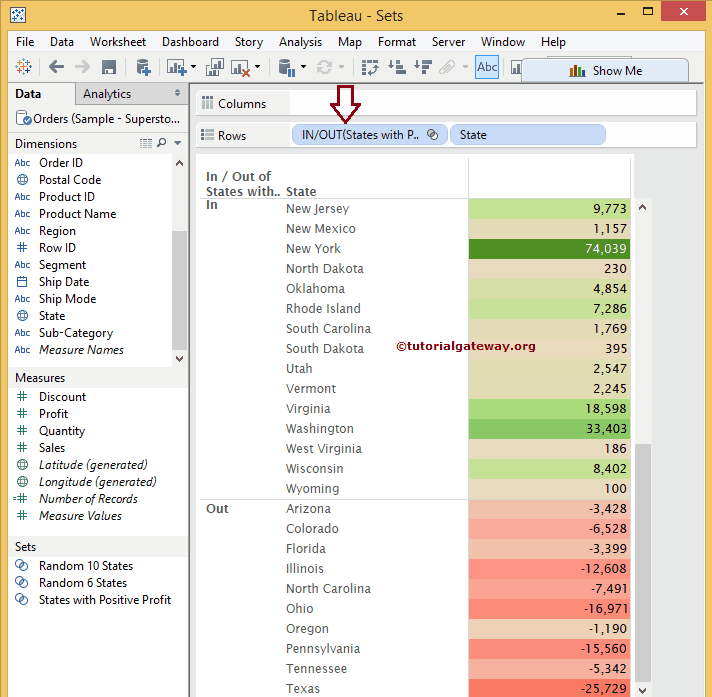Screen dimensions: 712x697
Task: Open the Dimensions pane dropdown menu arrow
Action: 178,143
